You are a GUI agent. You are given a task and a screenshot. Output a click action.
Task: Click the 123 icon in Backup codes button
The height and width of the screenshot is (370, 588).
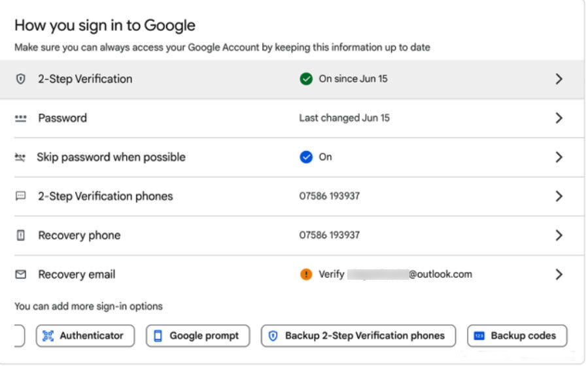[479, 336]
